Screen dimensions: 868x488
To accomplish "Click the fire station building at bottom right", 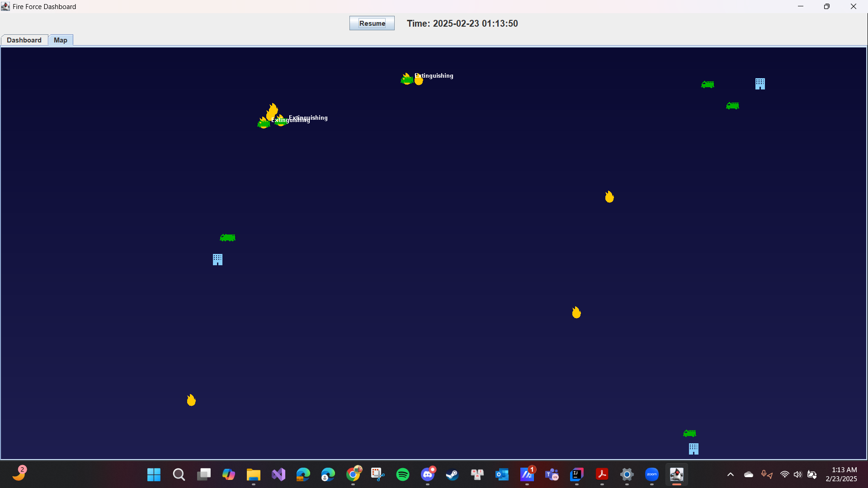I will click(x=693, y=449).
